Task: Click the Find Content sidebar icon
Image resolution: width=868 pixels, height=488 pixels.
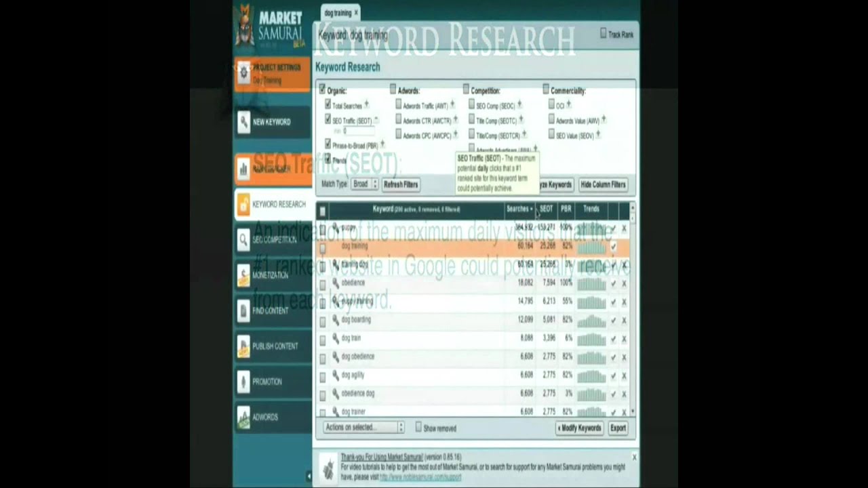Action: [x=243, y=310]
